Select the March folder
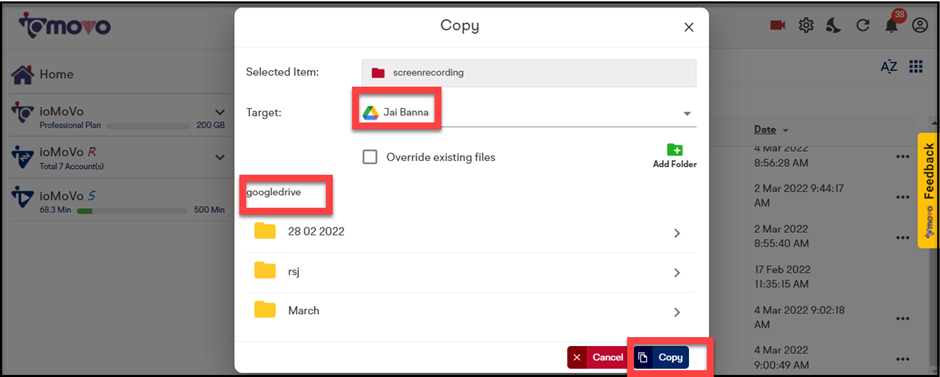 click(469, 310)
